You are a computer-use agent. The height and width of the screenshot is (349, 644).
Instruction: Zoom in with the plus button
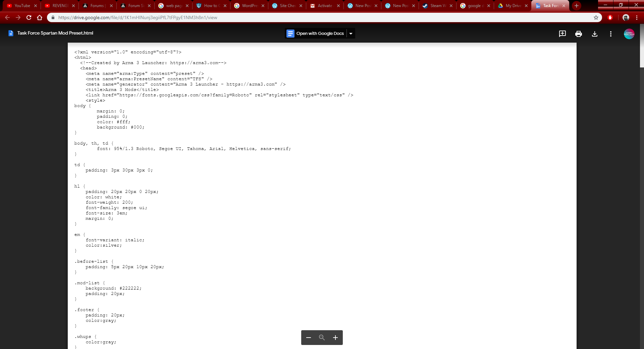[335, 338]
